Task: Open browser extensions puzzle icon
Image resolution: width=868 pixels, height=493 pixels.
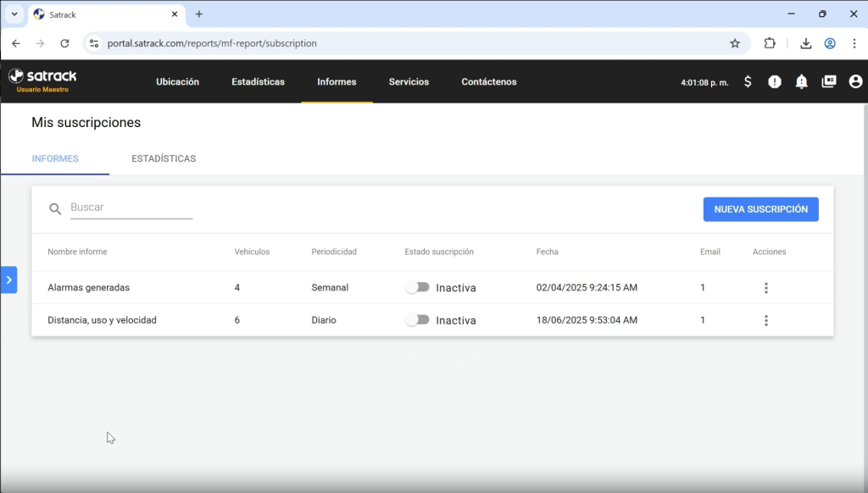Action: (770, 43)
